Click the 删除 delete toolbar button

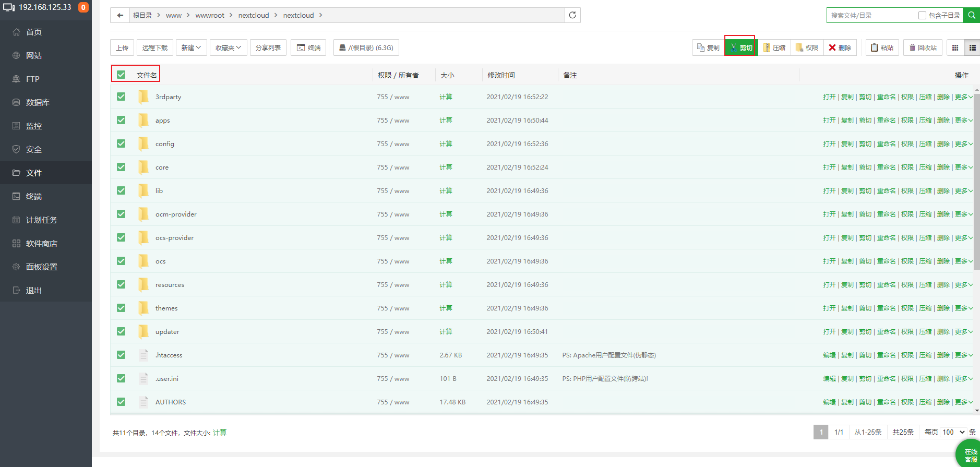[840, 47]
